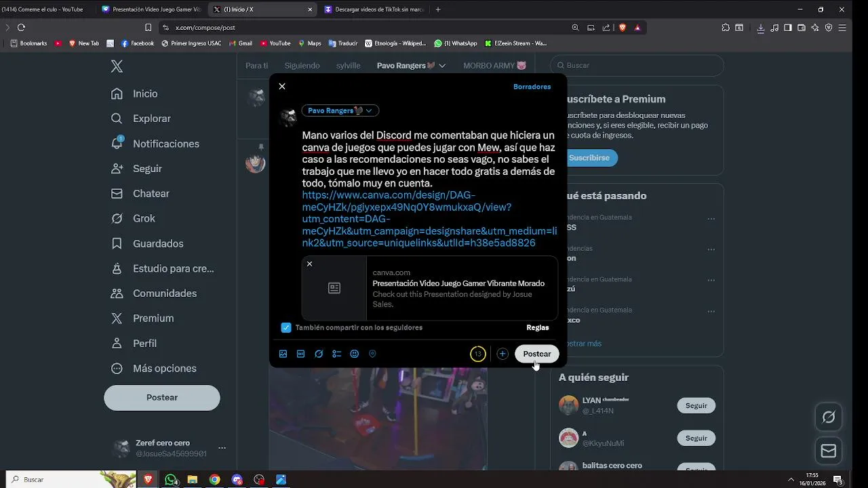Open Grok from the sidebar
Screen dimensions: 868x488
(x=133, y=218)
